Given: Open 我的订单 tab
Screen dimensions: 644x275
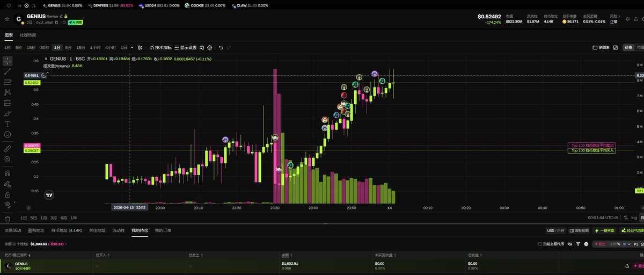Looking at the screenshot, I should 163,230.
